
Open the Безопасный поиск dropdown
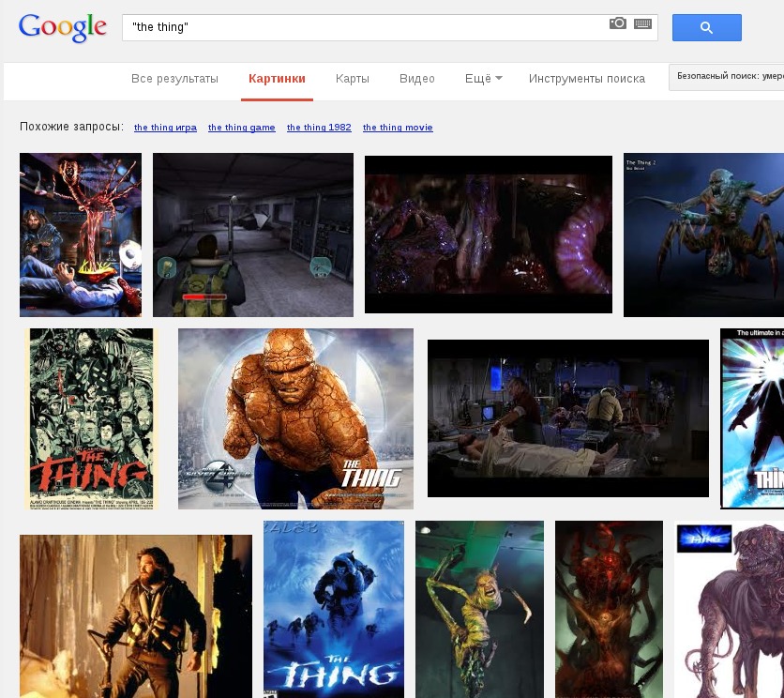click(x=728, y=77)
